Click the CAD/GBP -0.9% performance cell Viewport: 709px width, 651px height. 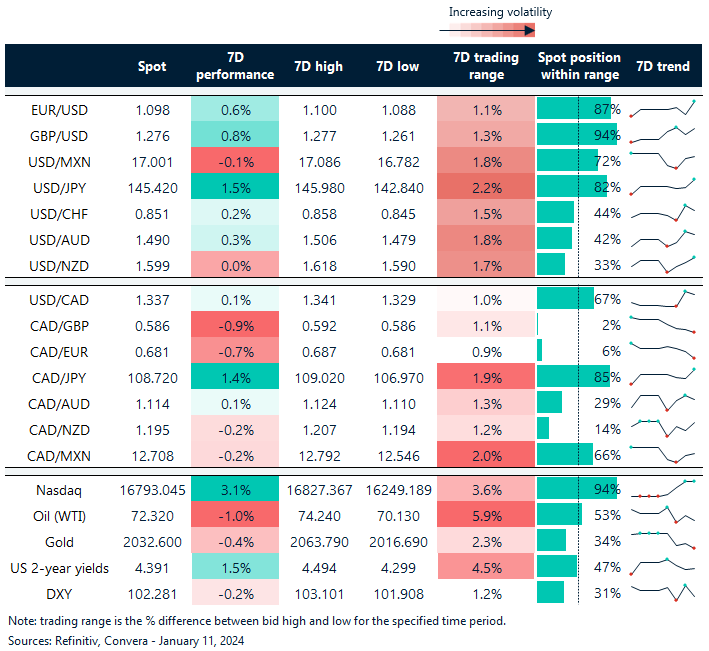[x=235, y=324]
